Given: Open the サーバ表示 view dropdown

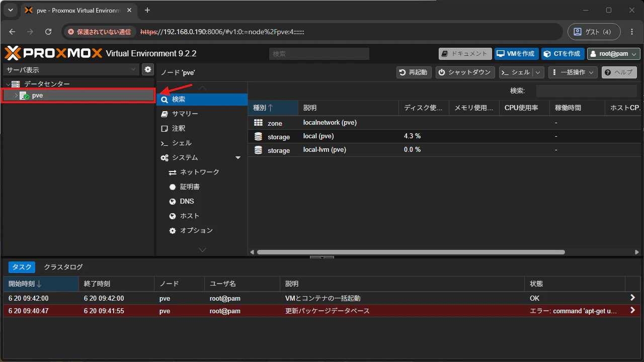Looking at the screenshot, I should point(71,69).
